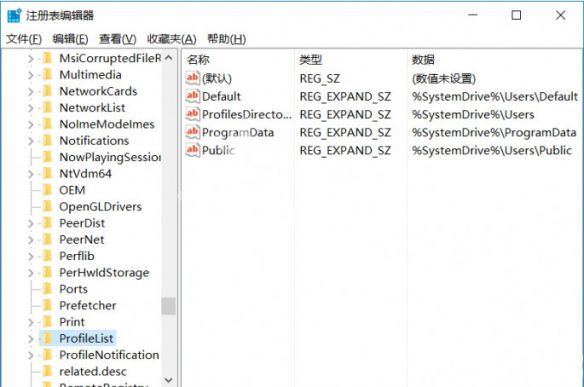Select the Public value name
Screen dimensions: 584x387
point(218,150)
